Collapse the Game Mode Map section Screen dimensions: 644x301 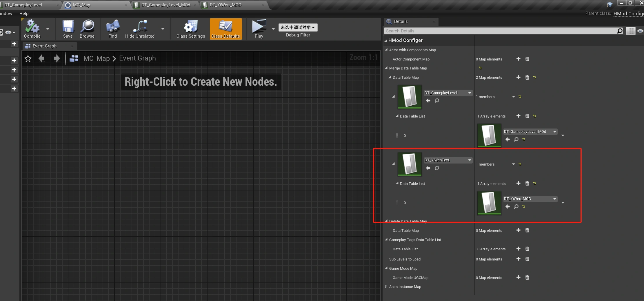coord(386,268)
